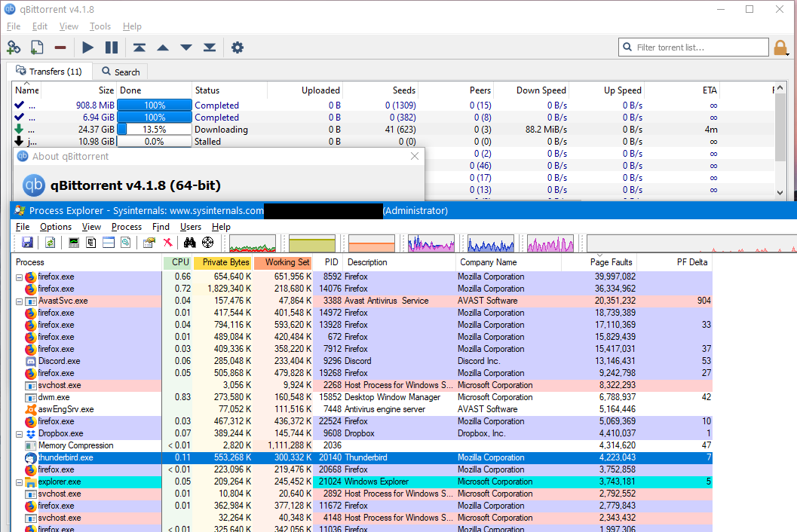Open the Users menu in Process Explorer
The width and height of the screenshot is (797, 532).
pos(191,227)
